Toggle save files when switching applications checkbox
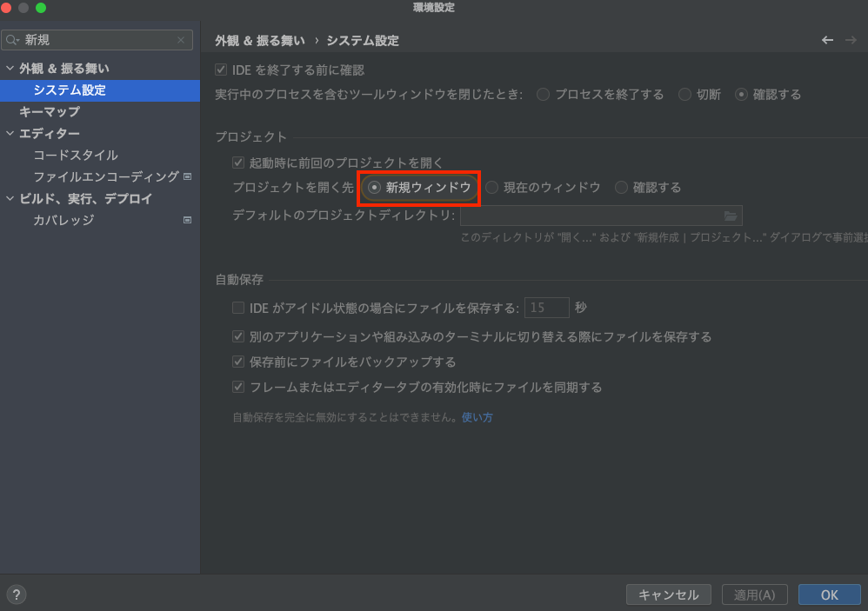Screen dimensions: 868x611 tap(238, 336)
